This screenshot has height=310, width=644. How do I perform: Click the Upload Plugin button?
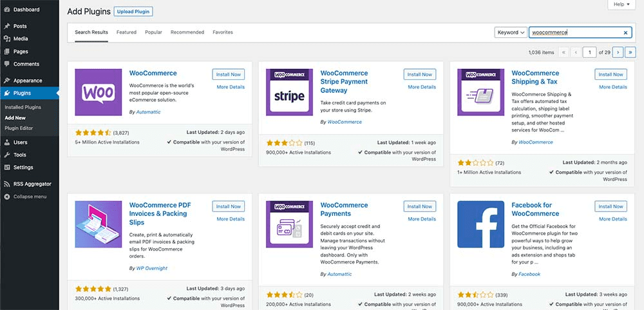click(x=133, y=12)
